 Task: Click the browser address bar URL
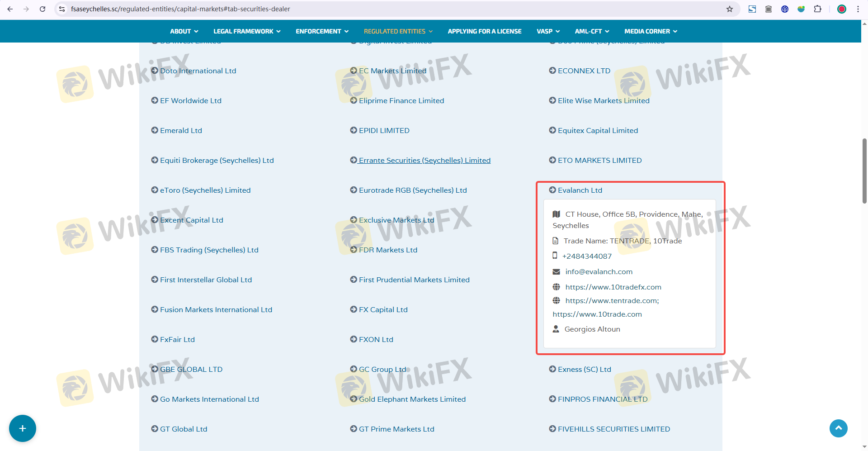coord(180,9)
